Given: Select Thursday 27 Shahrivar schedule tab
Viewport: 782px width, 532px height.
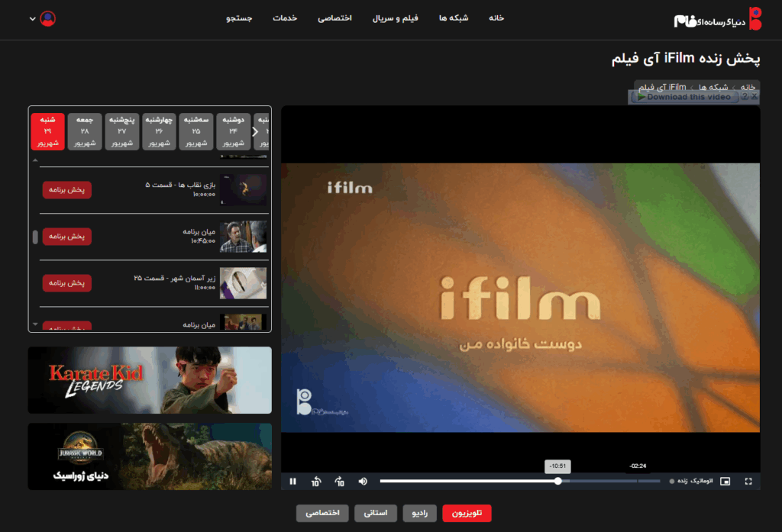Looking at the screenshot, I should (x=122, y=131).
